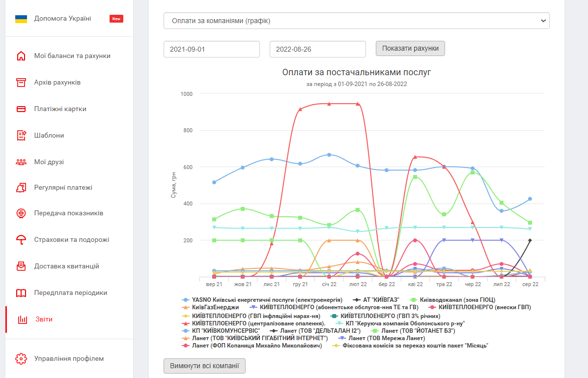This screenshot has width=588, height=378.
Task: Go to Архів рахунків
Action: [57, 83]
